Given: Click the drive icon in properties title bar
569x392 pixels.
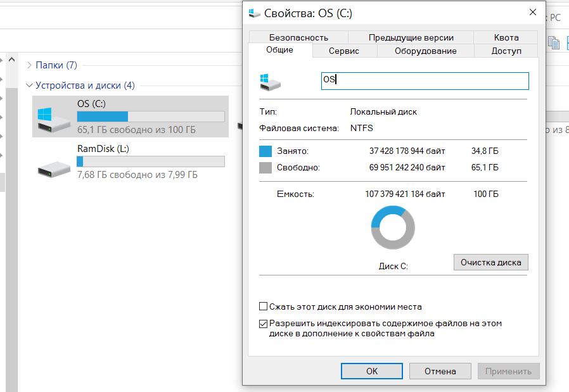Looking at the screenshot, I should (254, 13).
